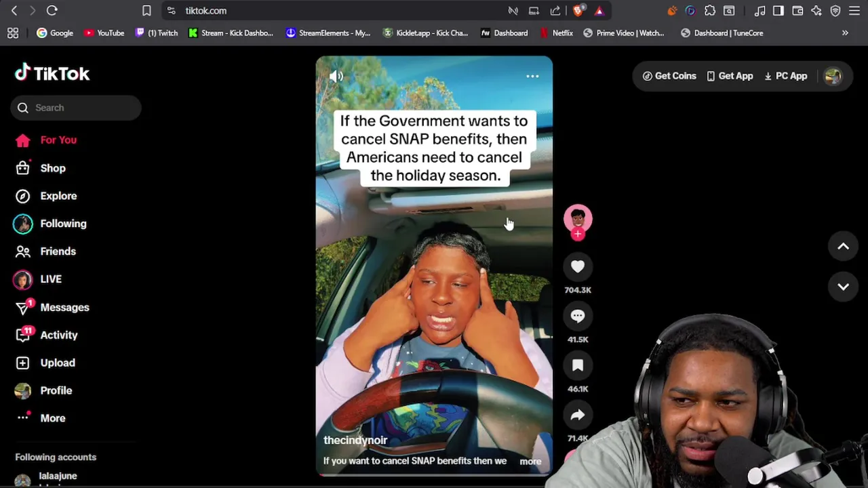
Task: Open comments with the speech bubble icon
Action: (x=578, y=317)
